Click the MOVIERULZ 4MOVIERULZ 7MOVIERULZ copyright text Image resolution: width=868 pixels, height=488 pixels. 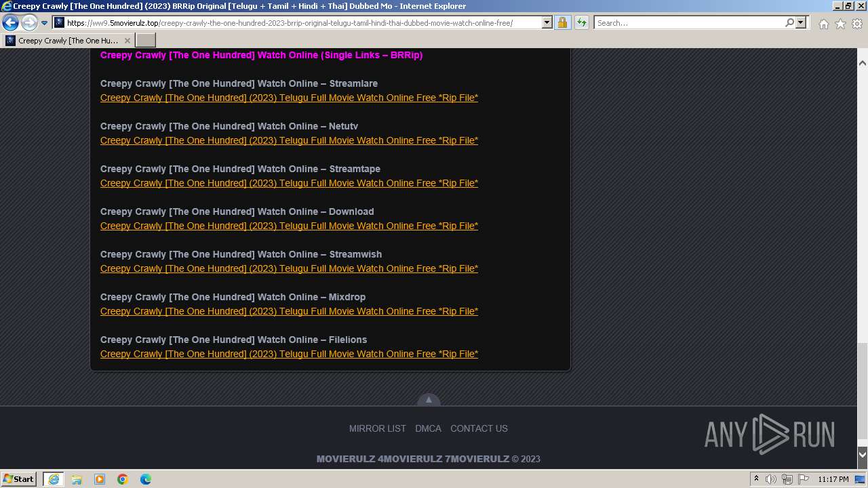[x=429, y=459]
